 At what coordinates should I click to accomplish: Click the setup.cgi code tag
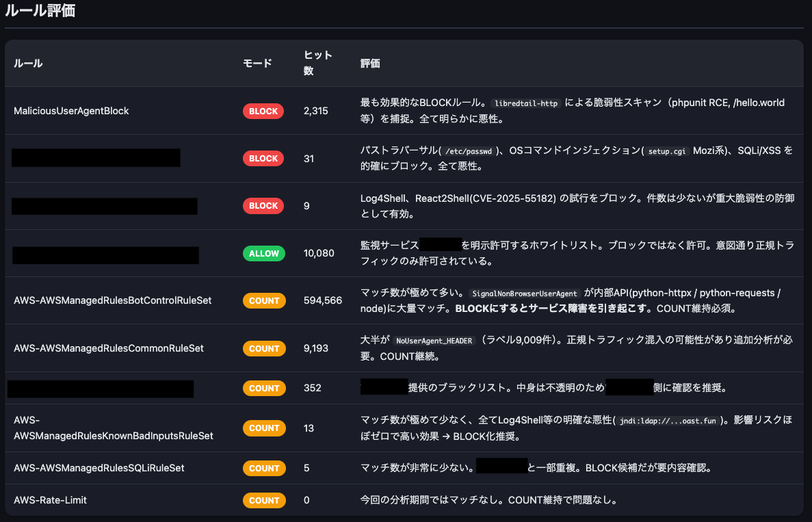pos(666,151)
